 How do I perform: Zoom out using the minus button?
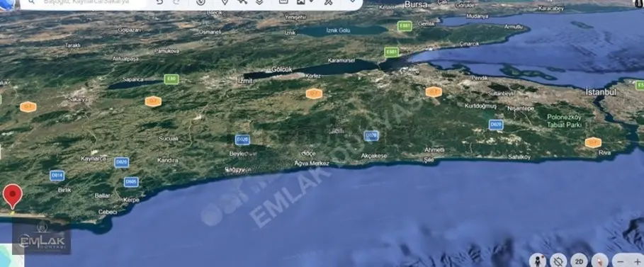click(621, 261)
